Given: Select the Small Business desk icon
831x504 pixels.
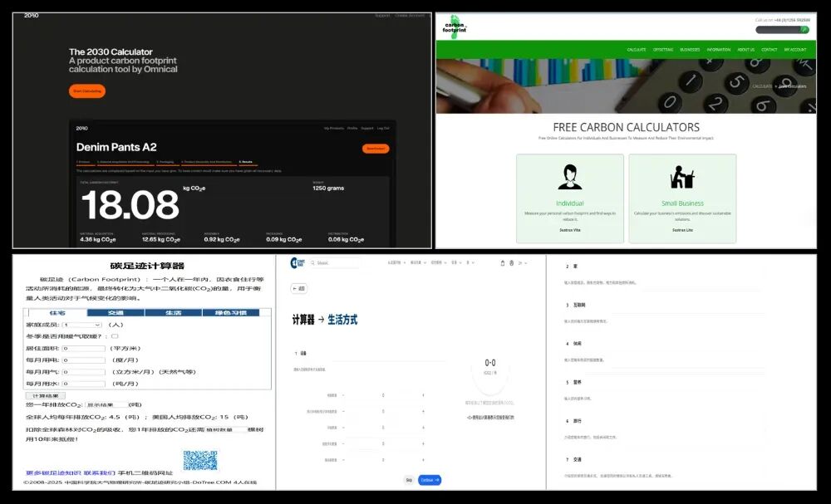Looking at the screenshot, I should (x=681, y=177).
